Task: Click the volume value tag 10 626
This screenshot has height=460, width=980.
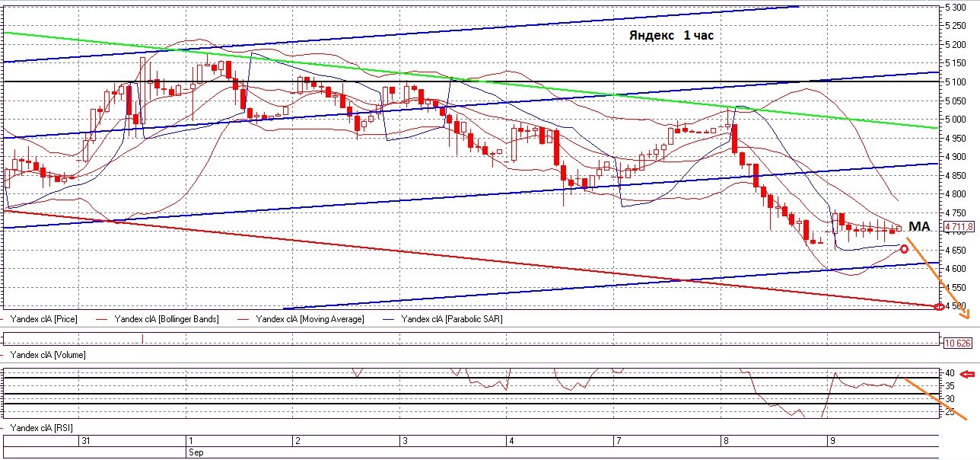Action: tap(957, 343)
